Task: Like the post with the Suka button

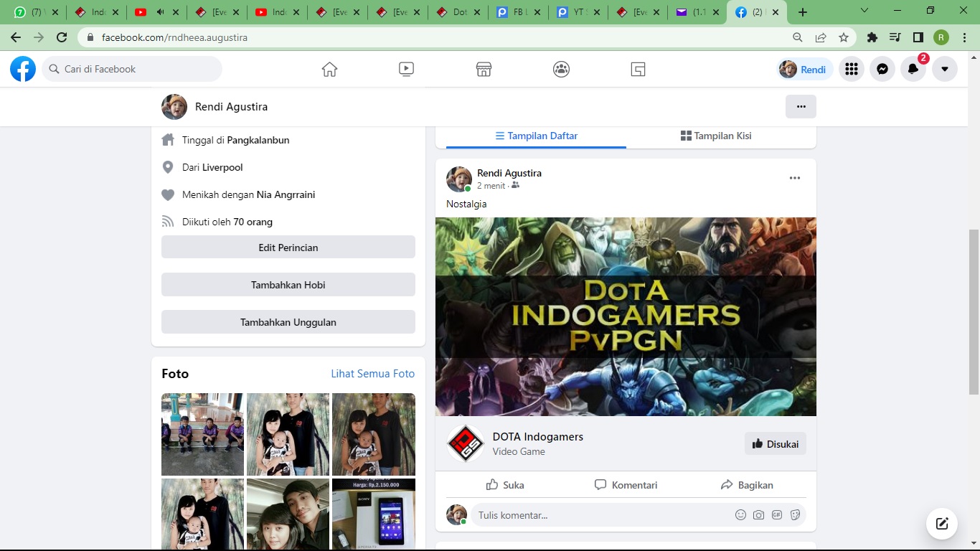Action: point(506,485)
